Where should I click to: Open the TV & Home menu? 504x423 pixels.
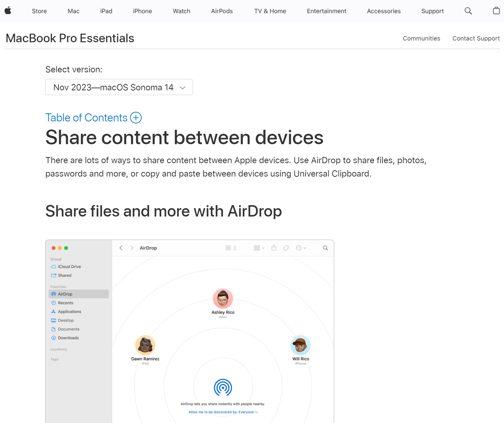(x=270, y=11)
